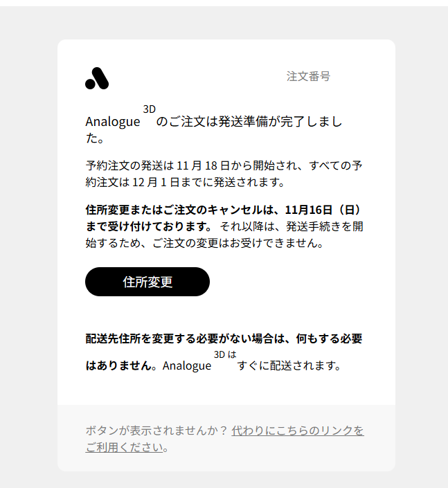
Task: Open the 代わりにこちらのリンクをご利用ください link
Action: click(x=224, y=439)
